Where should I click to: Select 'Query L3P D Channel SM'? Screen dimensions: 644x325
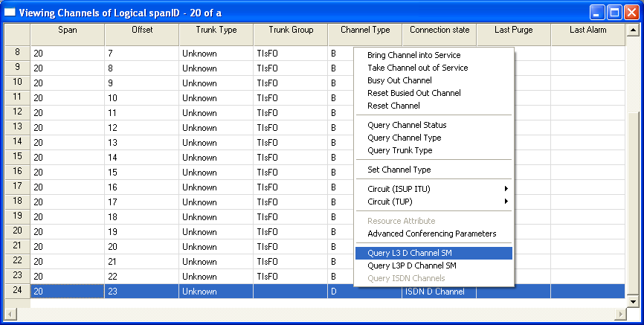pyautogui.click(x=411, y=266)
